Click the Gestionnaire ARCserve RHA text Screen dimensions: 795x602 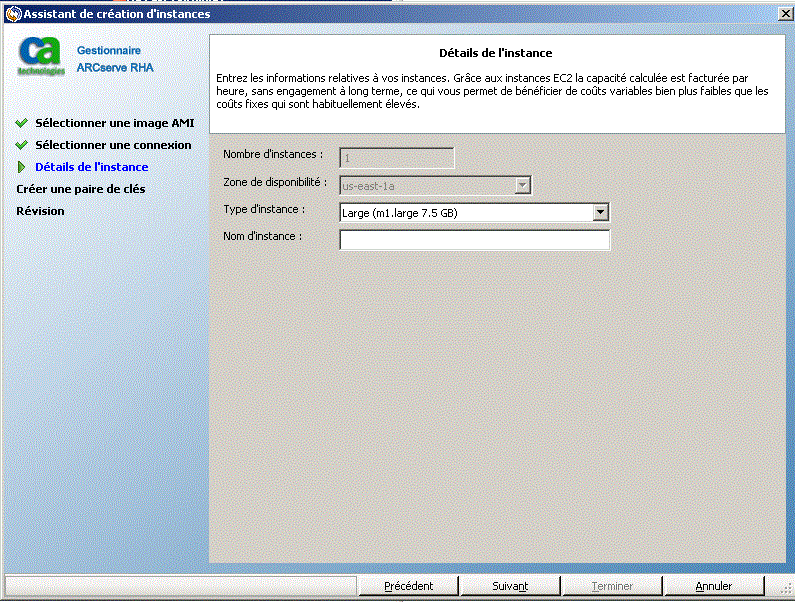[x=115, y=59]
